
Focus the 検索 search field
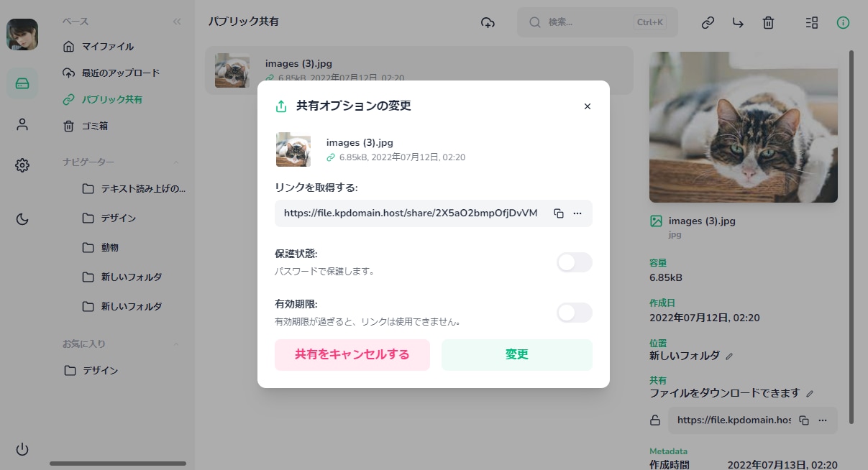coord(597,22)
